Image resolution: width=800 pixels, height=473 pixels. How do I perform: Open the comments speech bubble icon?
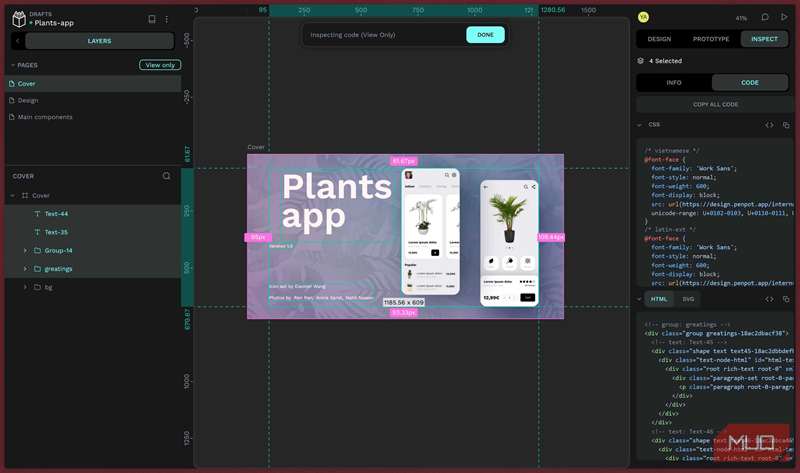(x=765, y=17)
